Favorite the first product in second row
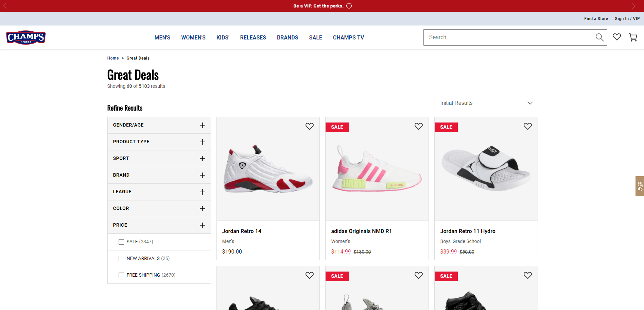The height and width of the screenshot is (310, 644). coord(310,275)
